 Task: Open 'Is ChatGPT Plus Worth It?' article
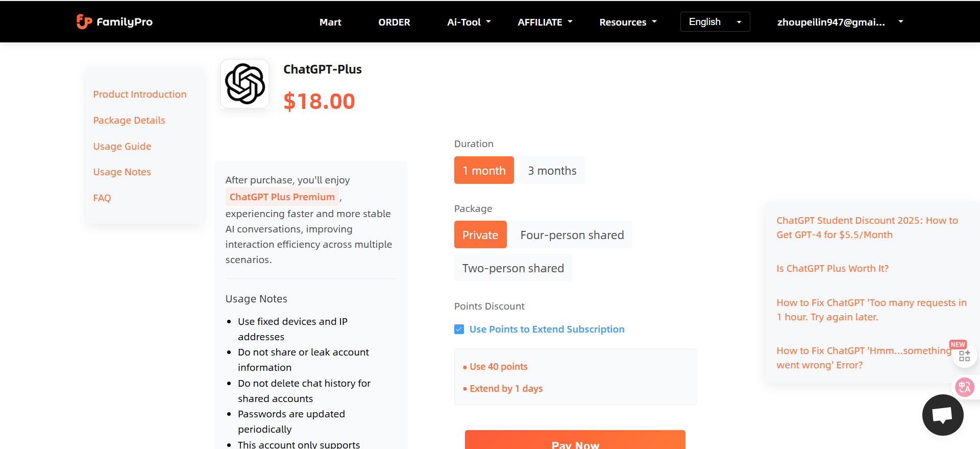coord(832,269)
